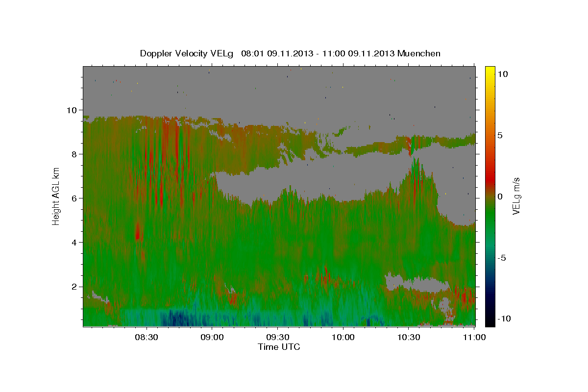Click the 'VELg m/s' colorbar label

(x=515, y=196)
